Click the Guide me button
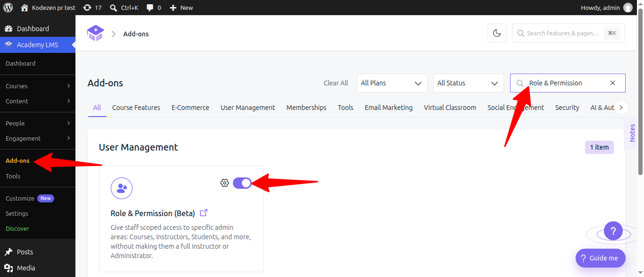The height and width of the screenshot is (277, 644). coord(600,258)
